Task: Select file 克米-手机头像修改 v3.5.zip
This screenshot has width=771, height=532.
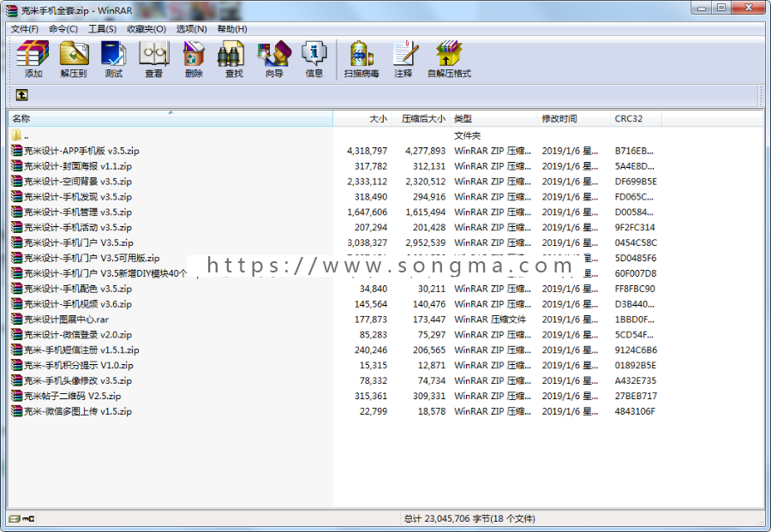Action: (78, 380)
